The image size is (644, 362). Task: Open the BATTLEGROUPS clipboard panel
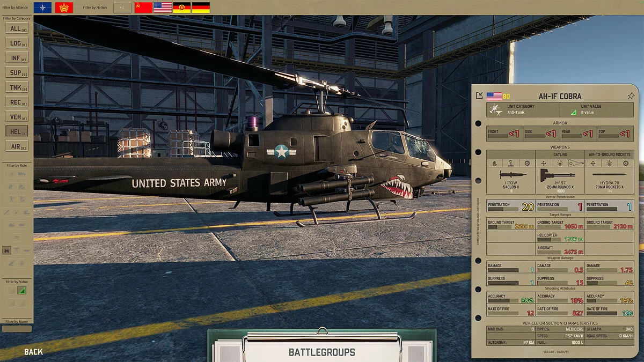(x=321, y=352)
